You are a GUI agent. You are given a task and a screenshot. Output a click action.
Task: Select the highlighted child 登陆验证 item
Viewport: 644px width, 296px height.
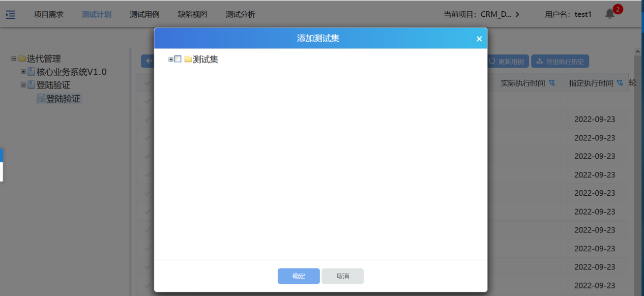tap(63, 99)
